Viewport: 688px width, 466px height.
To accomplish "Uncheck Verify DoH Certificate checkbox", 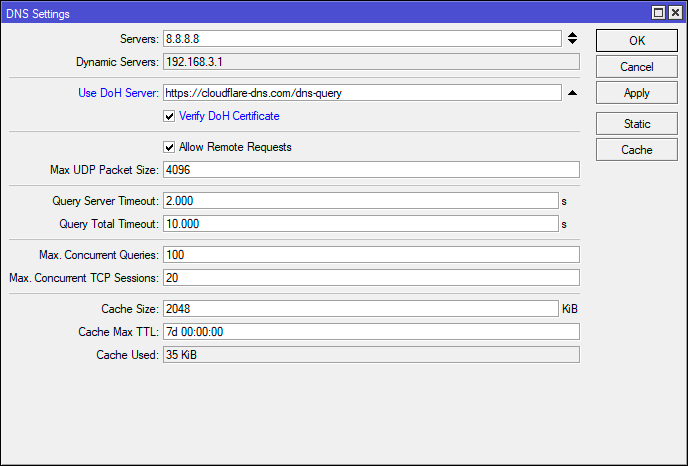I will point(169,116).
